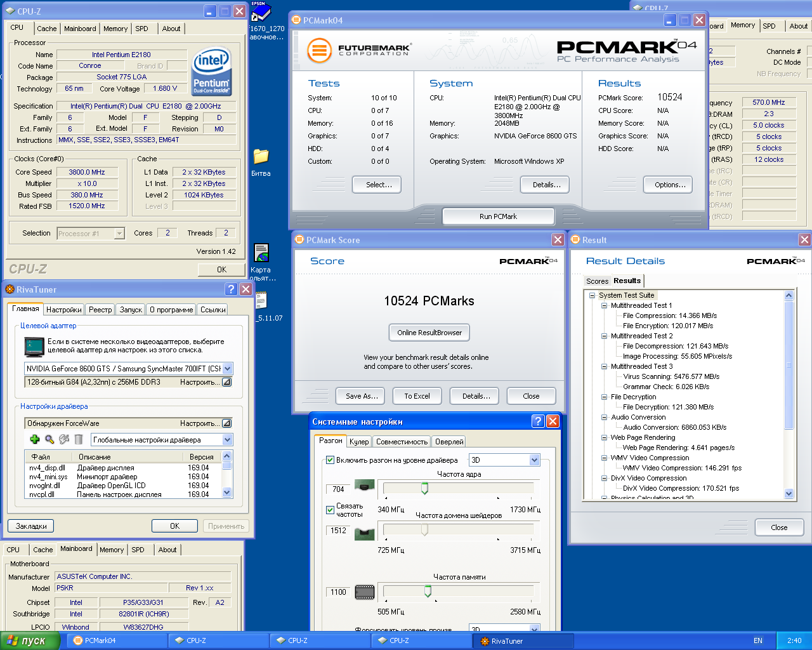Click the magnifier icon in RivaTuner driver settings

pyautogui.click(x=49, y=439)
